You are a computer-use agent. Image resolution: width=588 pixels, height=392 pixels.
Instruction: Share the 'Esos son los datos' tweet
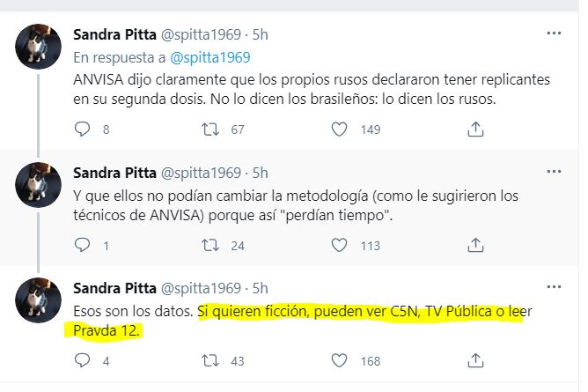pos(474,360)
